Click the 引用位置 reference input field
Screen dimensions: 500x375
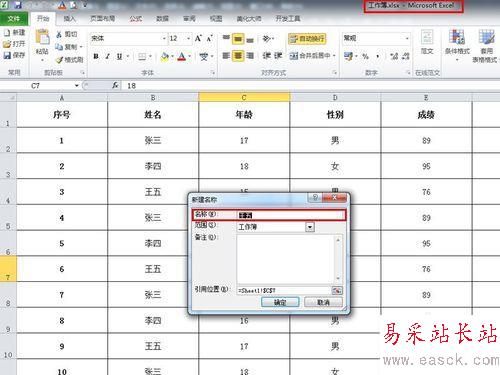[284, 290]
